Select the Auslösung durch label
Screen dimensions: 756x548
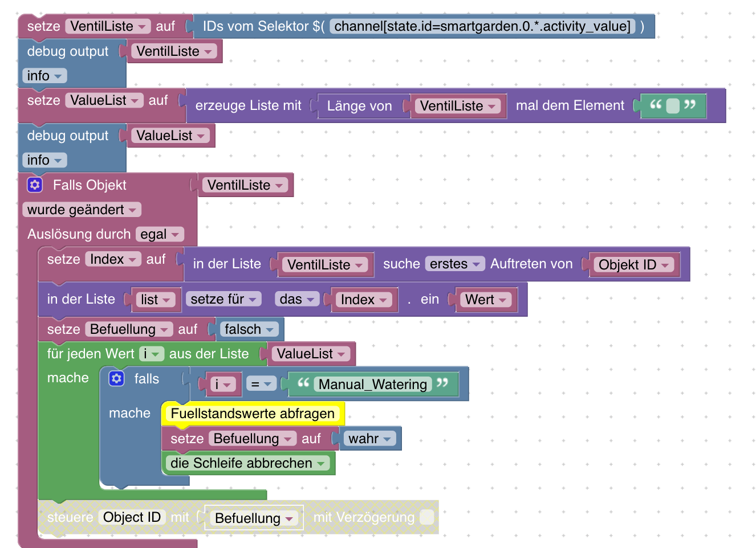79,234
